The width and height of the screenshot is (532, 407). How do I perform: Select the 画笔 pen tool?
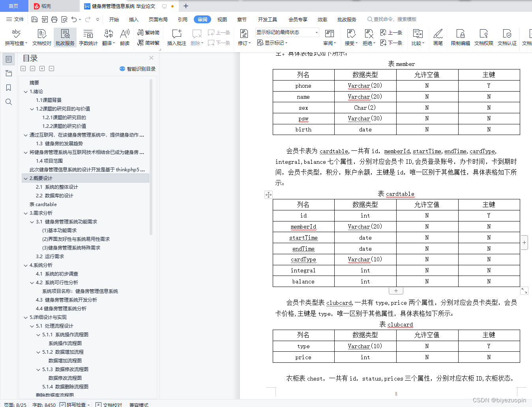[x=438, y=38]
